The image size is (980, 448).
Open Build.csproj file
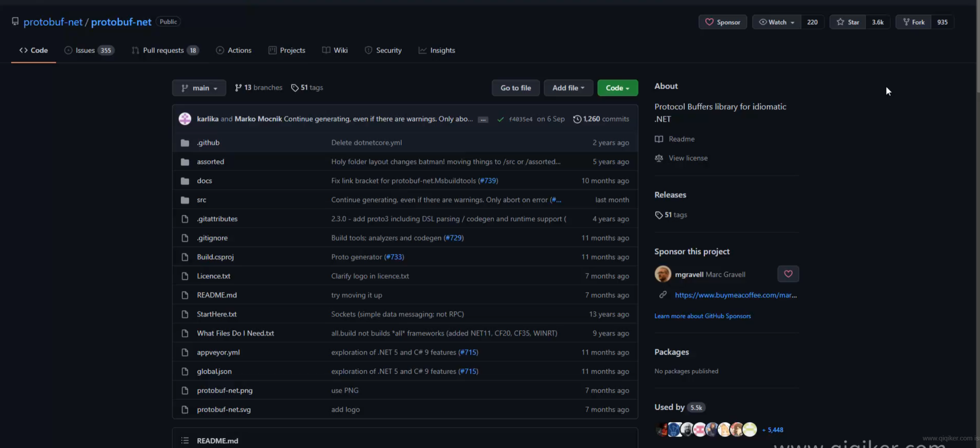click(215, 257)
